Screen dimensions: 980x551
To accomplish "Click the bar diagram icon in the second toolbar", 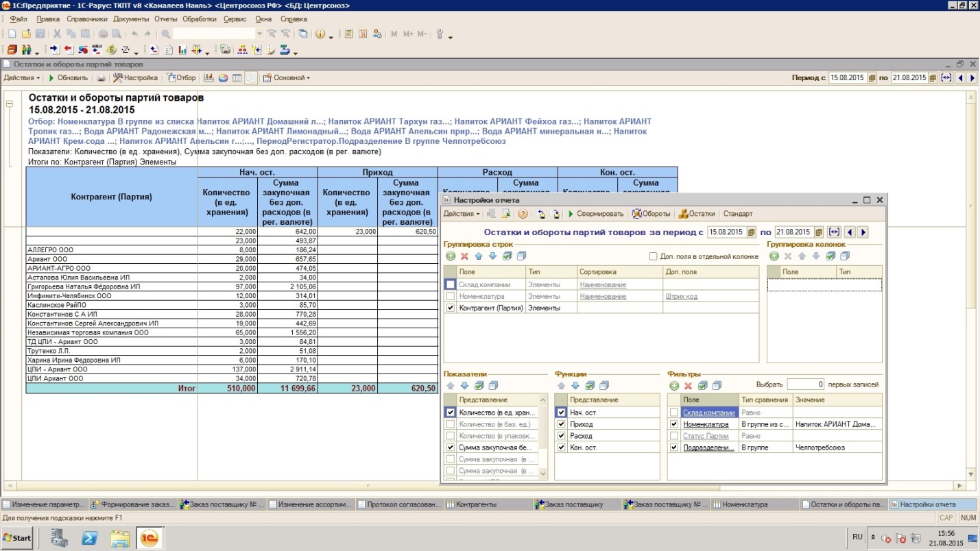I will click(183, 49).
